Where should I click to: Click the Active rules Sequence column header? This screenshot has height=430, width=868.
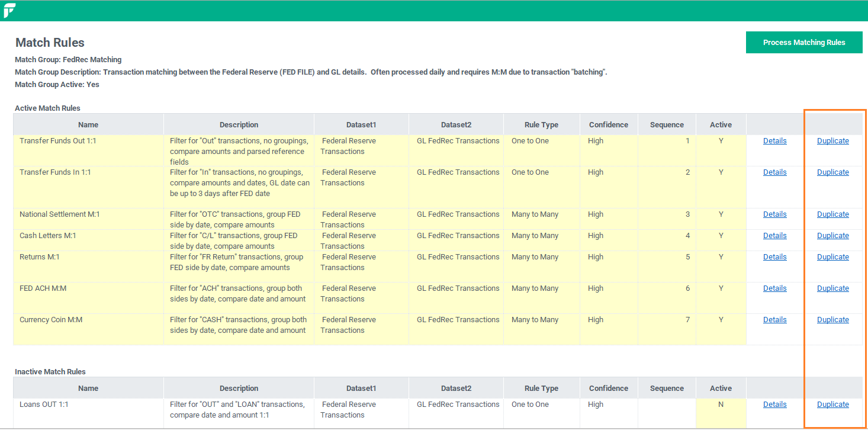[667, 124]
